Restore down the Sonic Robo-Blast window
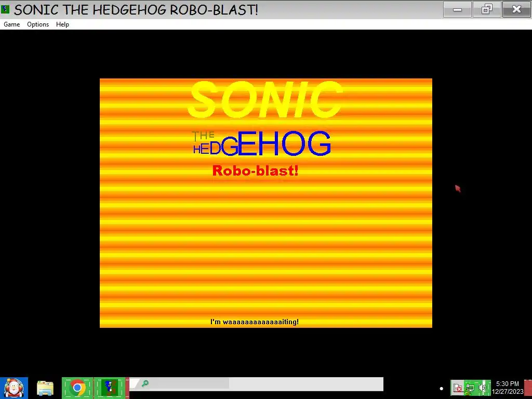 [x=487, y=9]
